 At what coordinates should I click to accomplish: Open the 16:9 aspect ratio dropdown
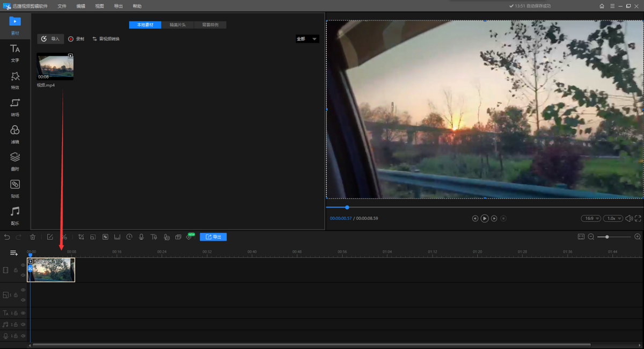click(590, 219)
